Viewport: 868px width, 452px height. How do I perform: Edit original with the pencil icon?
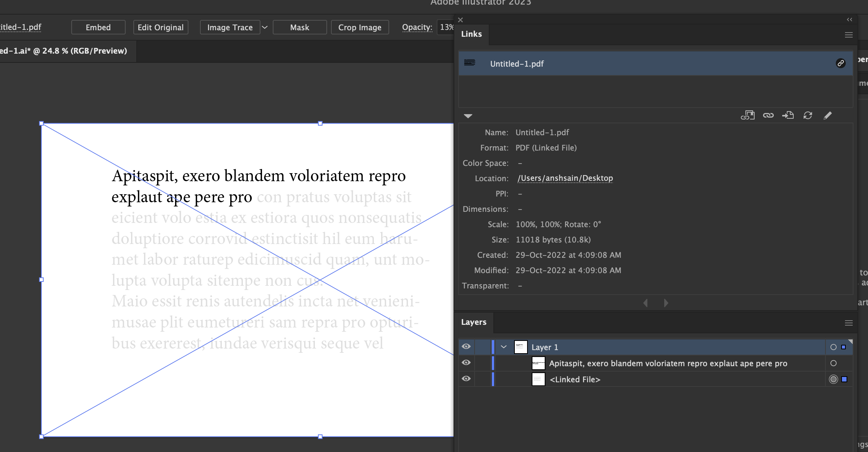(x=828, y=115)
